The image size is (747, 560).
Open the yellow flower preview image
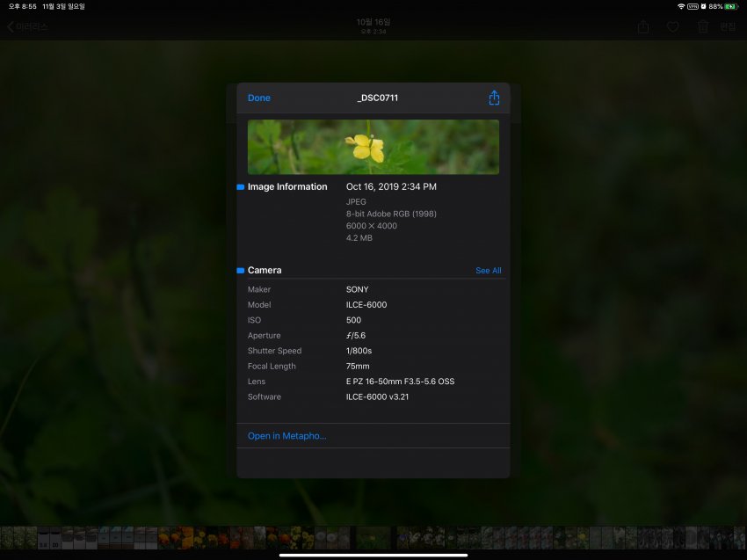[x=373, y=147]
